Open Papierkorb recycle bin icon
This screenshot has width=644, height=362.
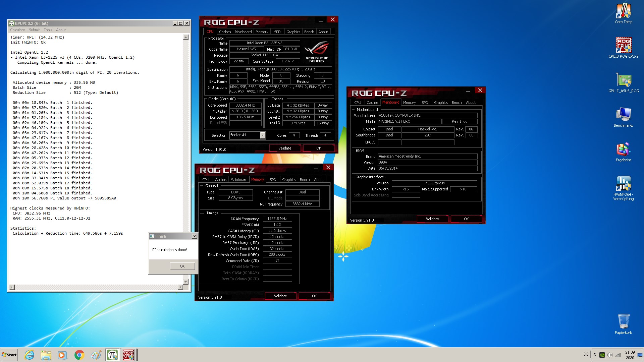(x=623, y=324)
